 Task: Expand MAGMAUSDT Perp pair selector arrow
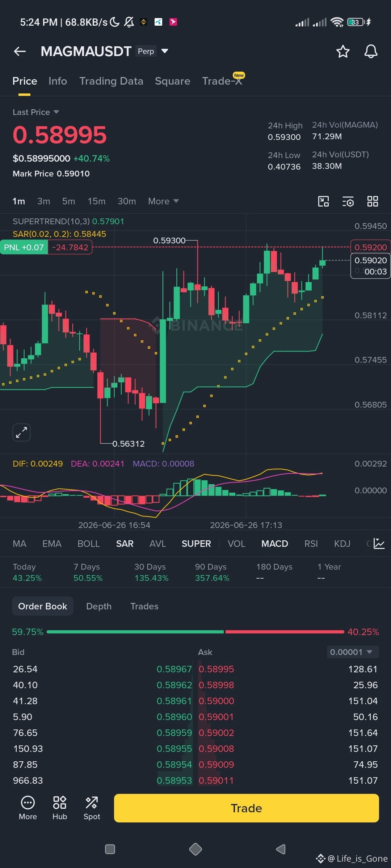click(165, 51)
